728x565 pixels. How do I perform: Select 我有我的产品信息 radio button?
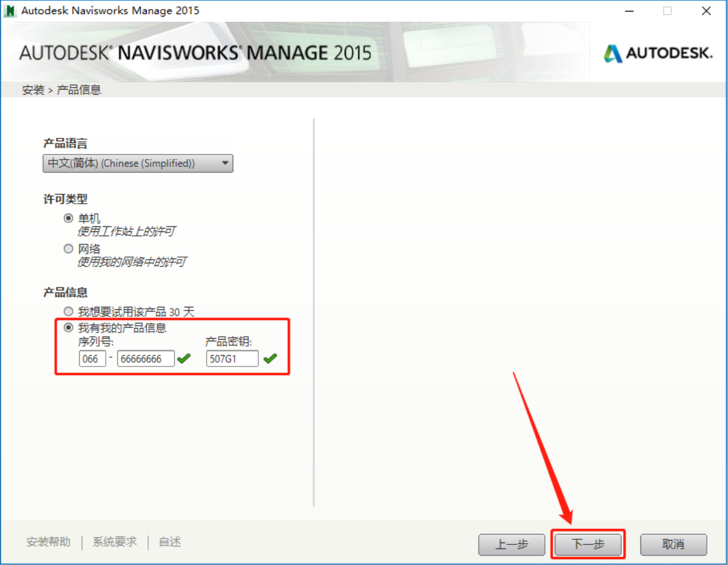[x=69, y=328]
